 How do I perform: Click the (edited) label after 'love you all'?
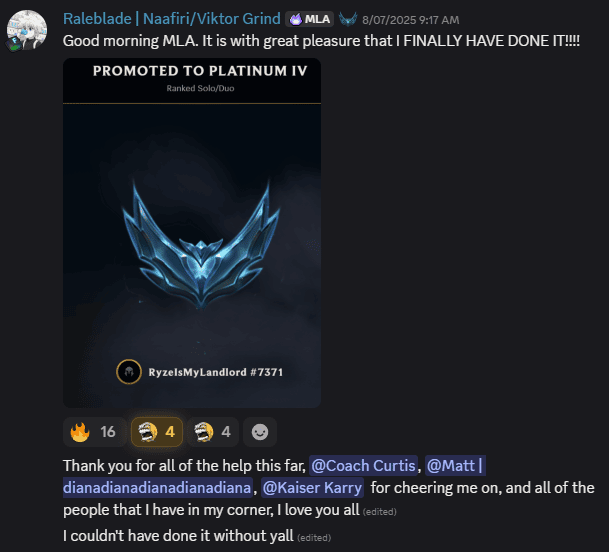[x=379, y=512]
